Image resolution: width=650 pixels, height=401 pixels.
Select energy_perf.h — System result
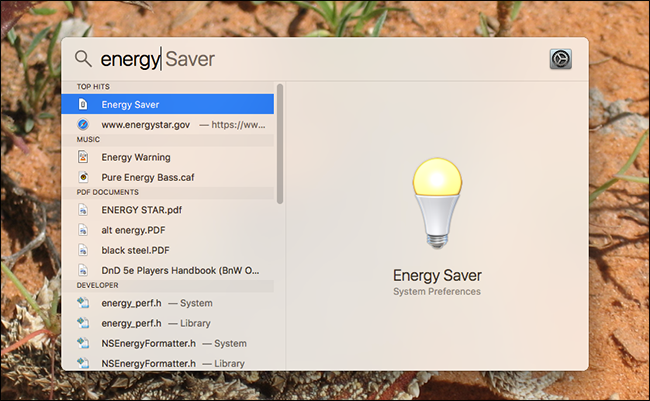pos(167,303)
